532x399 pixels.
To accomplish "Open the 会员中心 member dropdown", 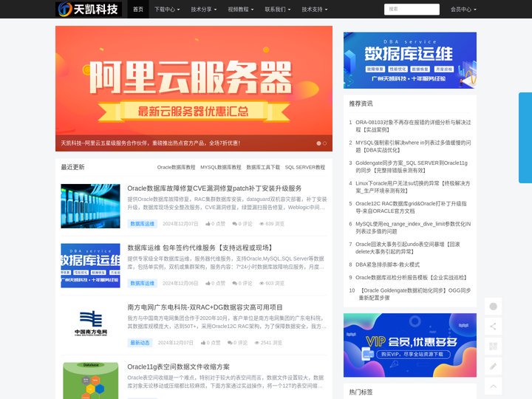I will point(463,9).
